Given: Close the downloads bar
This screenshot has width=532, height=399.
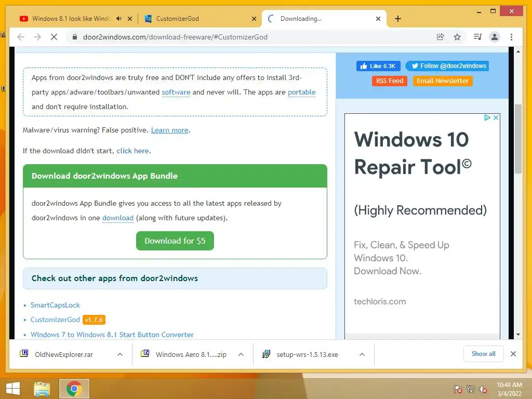Looking at the screenshot, I should point(513,354).
